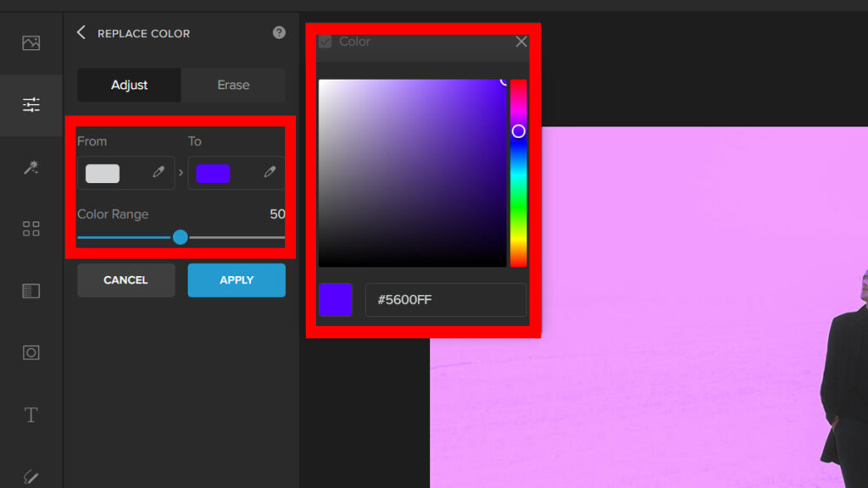Image resolution: width=868 pixels, height=488 pixels.
Task: Close the color picker popup
Action: 521,42
